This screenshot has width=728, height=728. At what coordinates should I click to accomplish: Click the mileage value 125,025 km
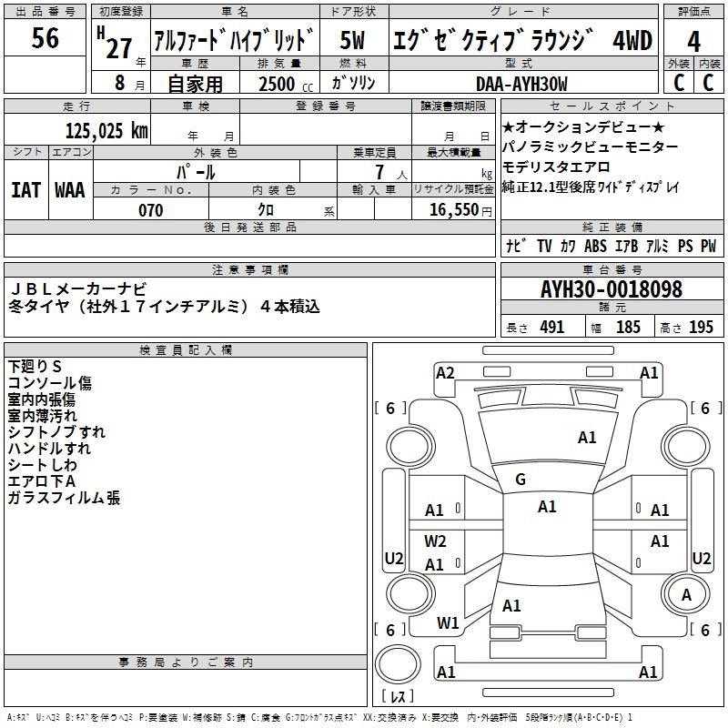[106, 131]
